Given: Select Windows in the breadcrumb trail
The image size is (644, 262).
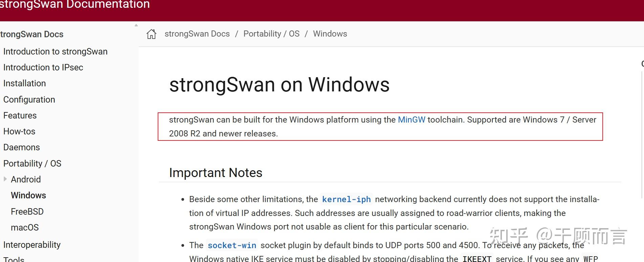Looking at the screenshot, I should click(x=330, y=34).
